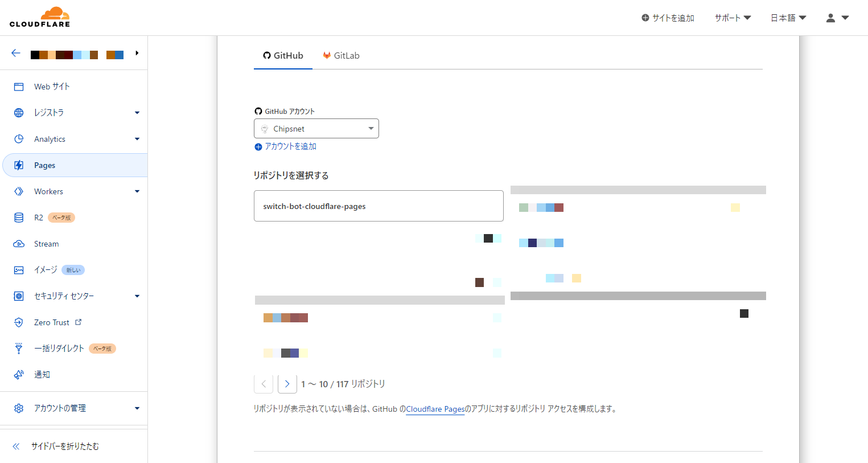Open the Stream section icon
Screen dimensions: 868x463
click(19, 243)
